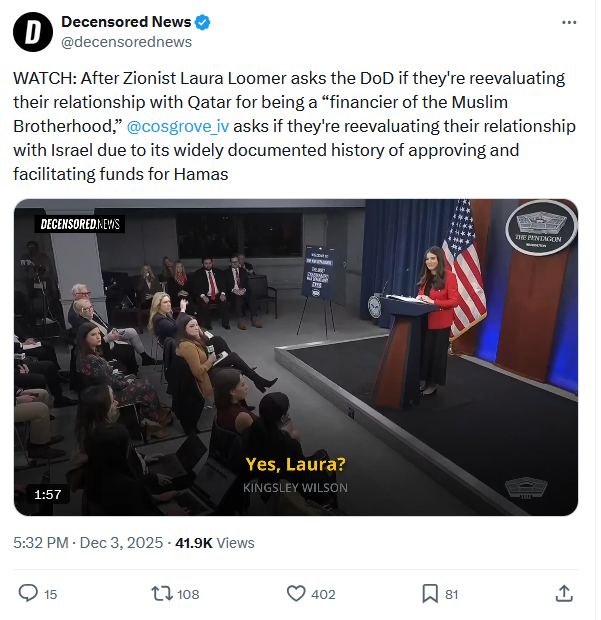The image size is (601, 620).
Task: Bookmark this post
Action: pyautogui.click(x=429, y=593)
